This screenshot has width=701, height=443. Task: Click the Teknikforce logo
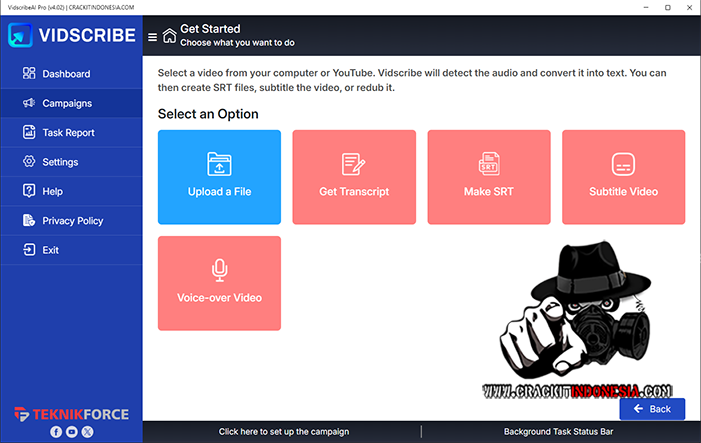(x=72, y=414)
